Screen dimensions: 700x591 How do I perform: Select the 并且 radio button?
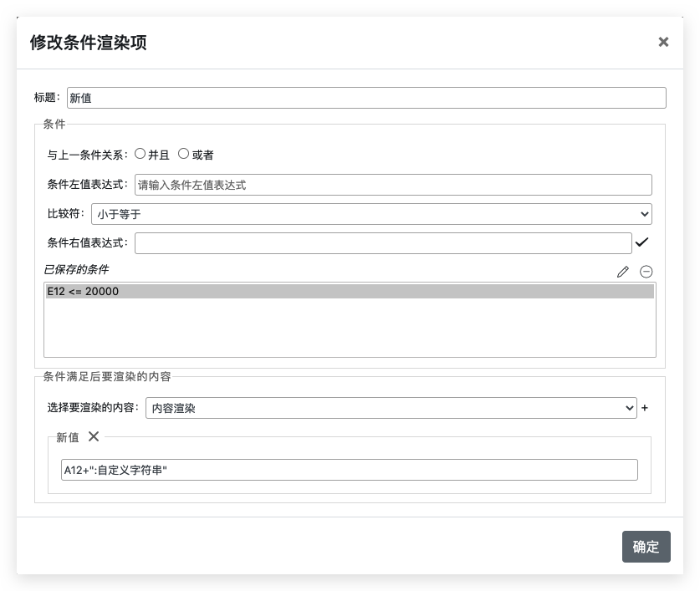tap(140, 154)
